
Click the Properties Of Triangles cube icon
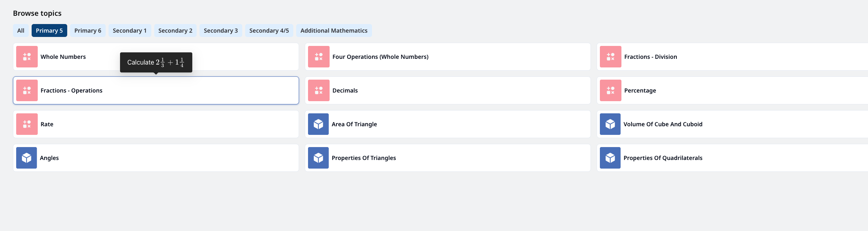pos(318,158)
